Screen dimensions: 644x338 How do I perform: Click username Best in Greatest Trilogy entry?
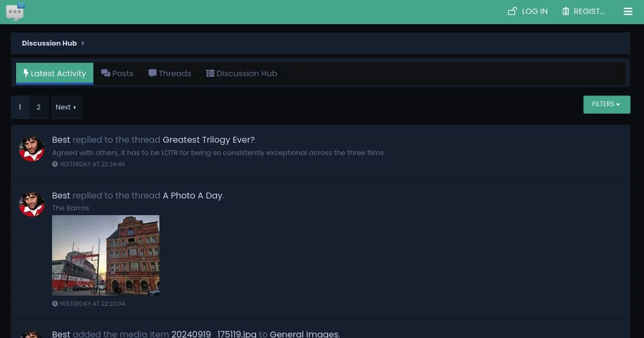point(61,139)
